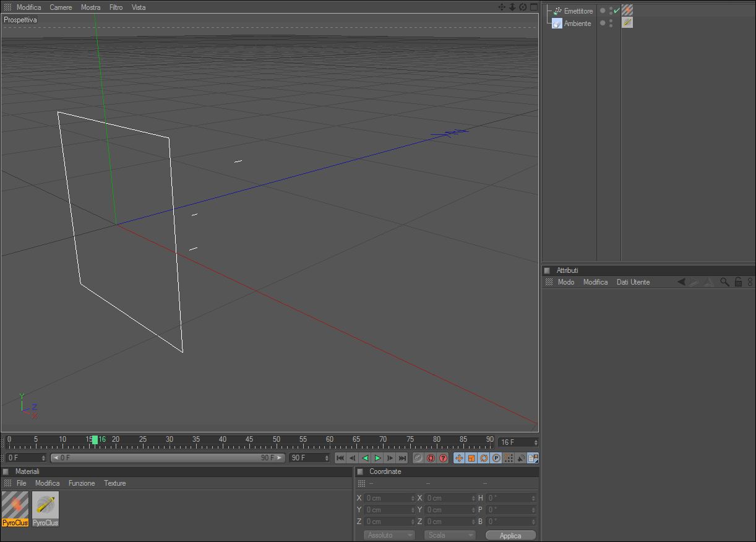Screen dimensions: 756x542
Task: Click the red autokeying button
Action: click(431, 458)
